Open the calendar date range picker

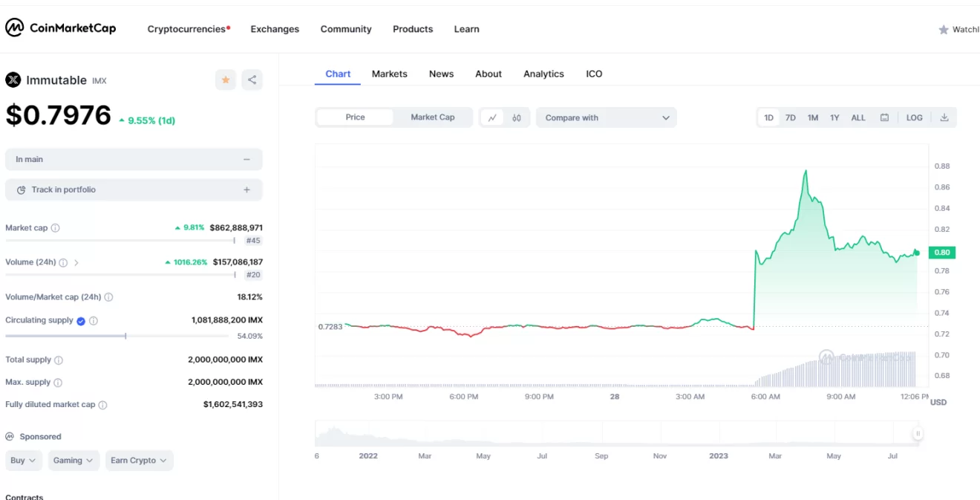point(884,117)
